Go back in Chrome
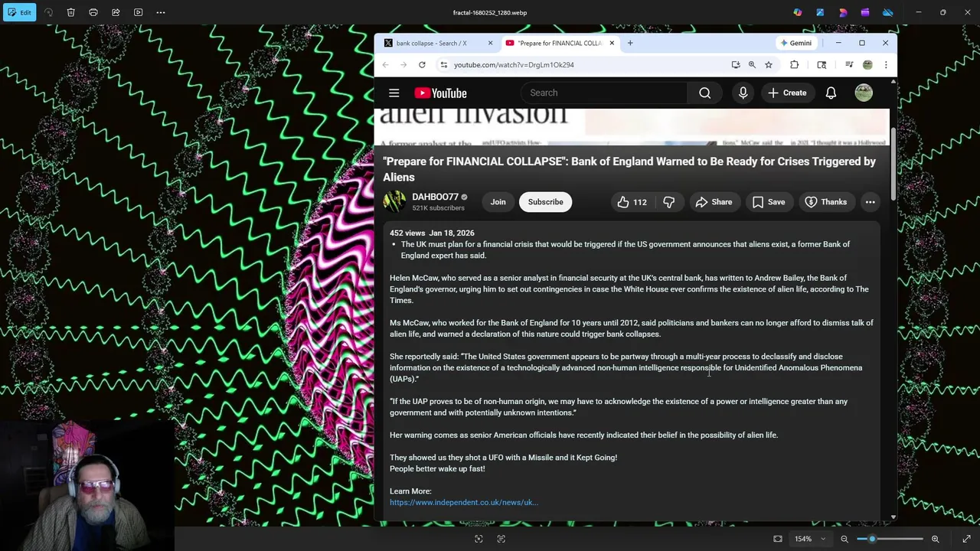 [385, 65]
